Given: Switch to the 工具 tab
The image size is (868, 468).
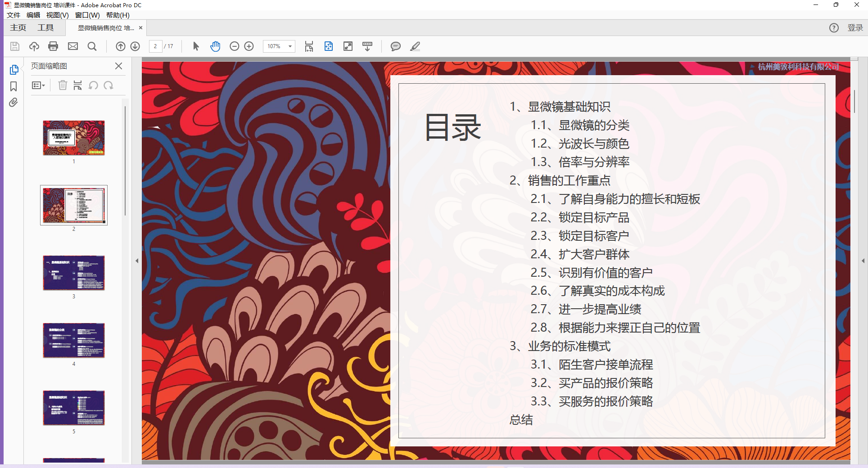Looking at the screenshot, I should pos(45,28).
